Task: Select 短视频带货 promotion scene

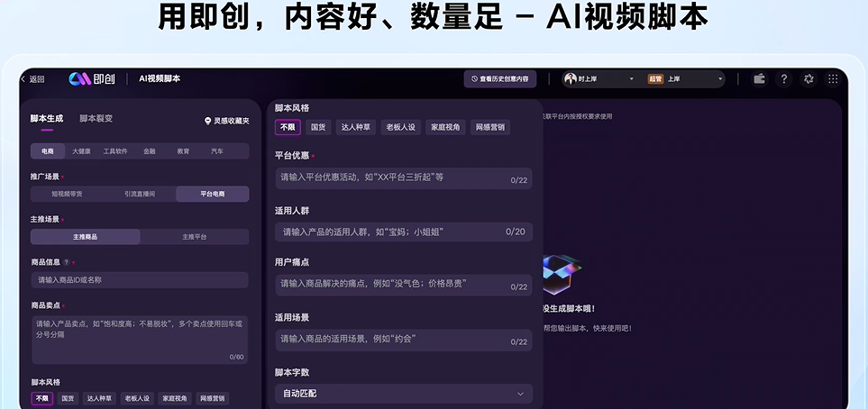Action: 67,194
